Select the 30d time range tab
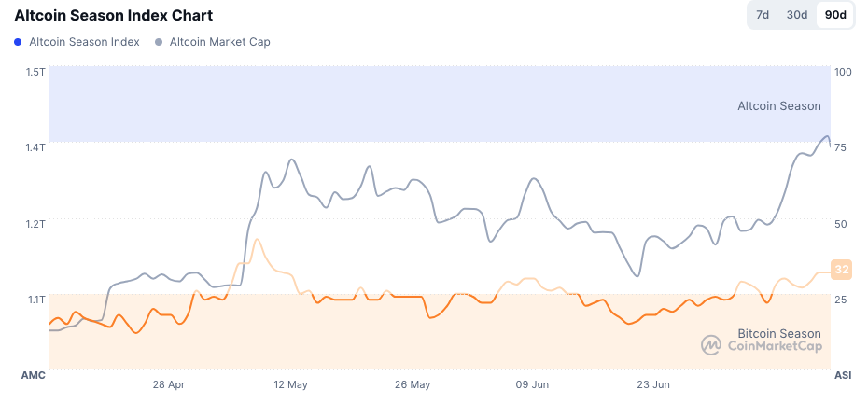 click(x=797, y=15)
